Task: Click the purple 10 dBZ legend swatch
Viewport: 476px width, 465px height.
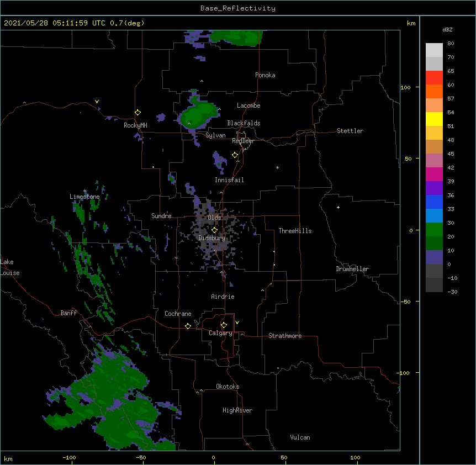Action: [x=434, y=257]
